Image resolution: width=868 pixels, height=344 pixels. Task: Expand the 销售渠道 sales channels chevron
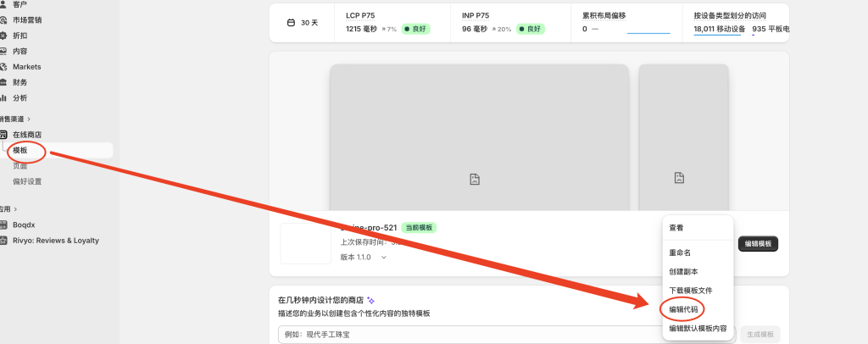coord(28,119)
